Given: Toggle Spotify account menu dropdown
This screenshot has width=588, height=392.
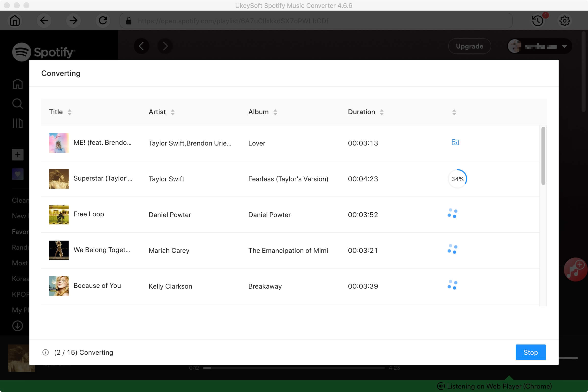Looking at the screenshot, I should coord(565,46).
